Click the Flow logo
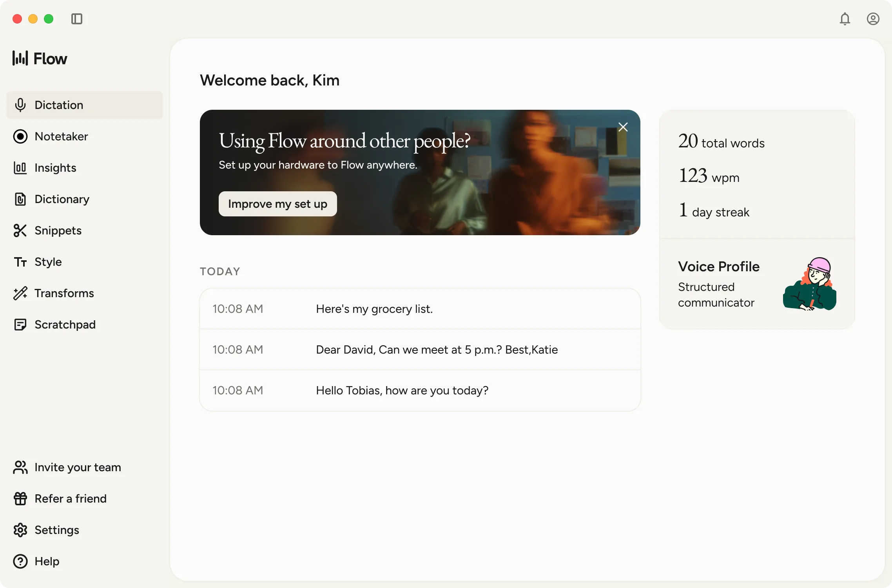 (40, 58)
